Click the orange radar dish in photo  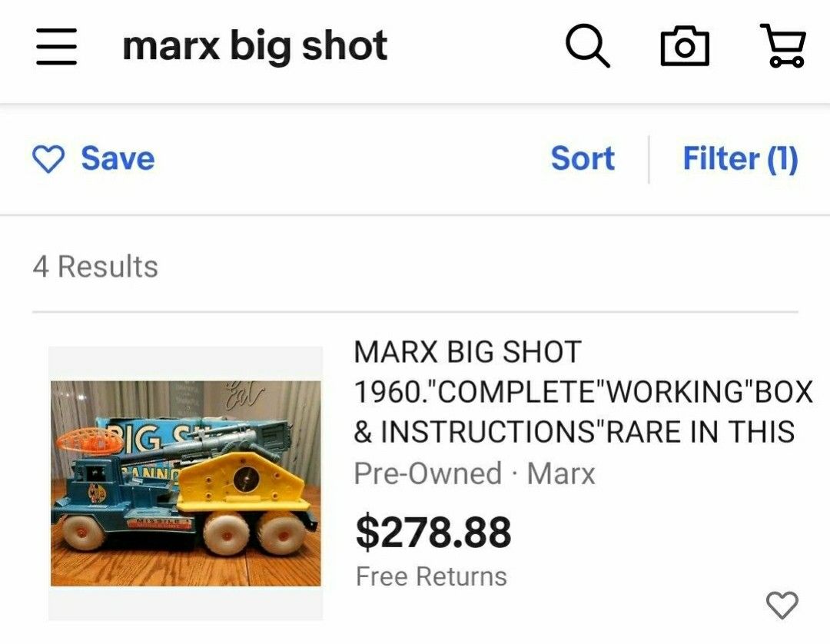coord(89,440)
